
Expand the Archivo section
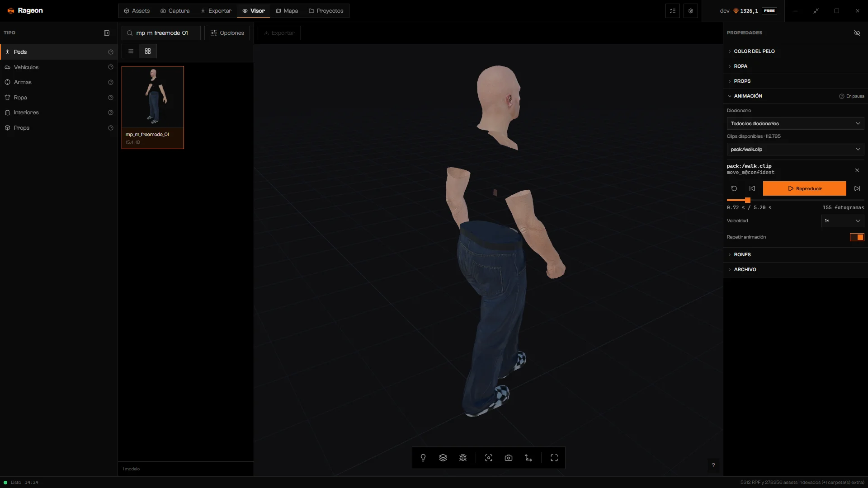pos(795,269)
